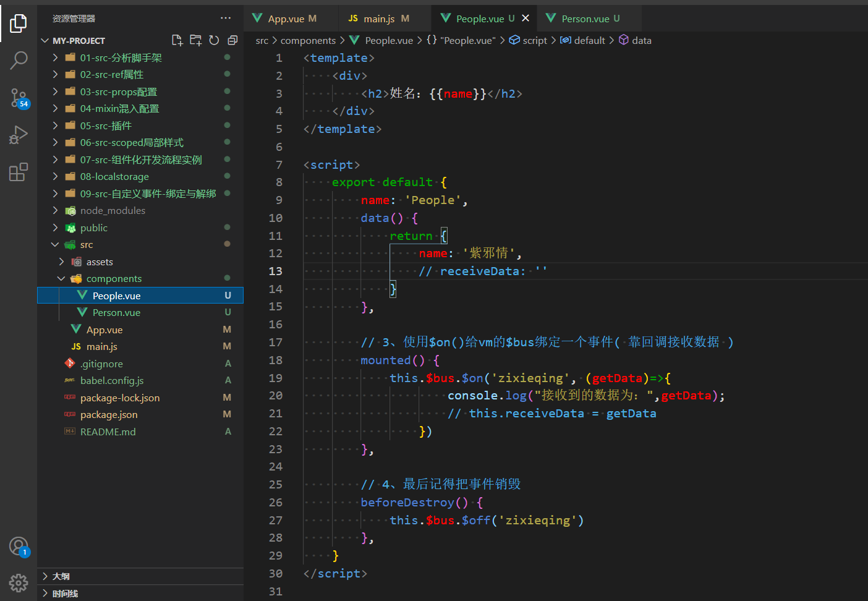
Task: Open package.json in explorer
Action: click(x=140, y=414)
